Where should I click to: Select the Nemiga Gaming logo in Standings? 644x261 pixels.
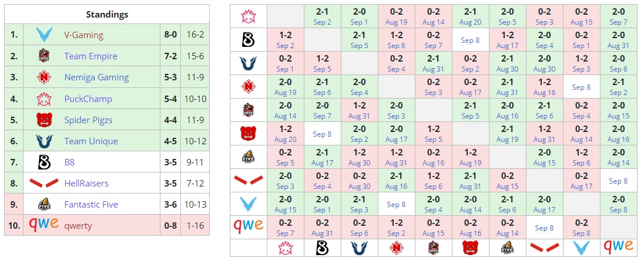(x=44, y=77)
